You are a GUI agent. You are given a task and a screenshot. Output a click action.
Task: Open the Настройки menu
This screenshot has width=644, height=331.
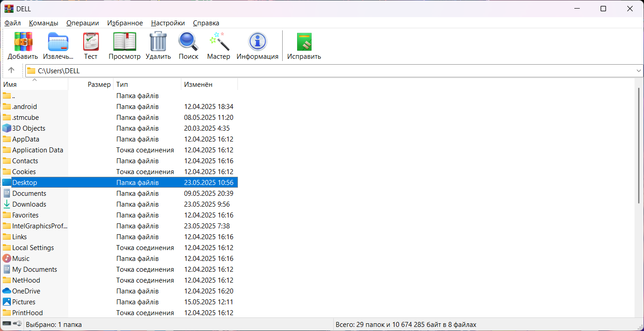tap(168, 23)
